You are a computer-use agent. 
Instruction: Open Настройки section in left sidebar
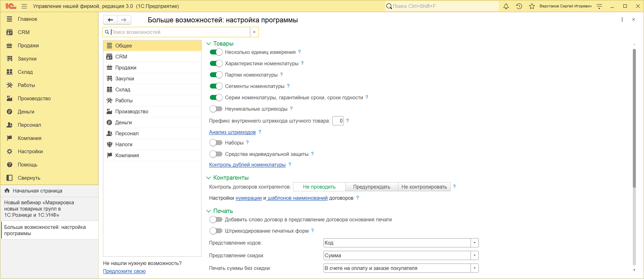click(49, 152)
